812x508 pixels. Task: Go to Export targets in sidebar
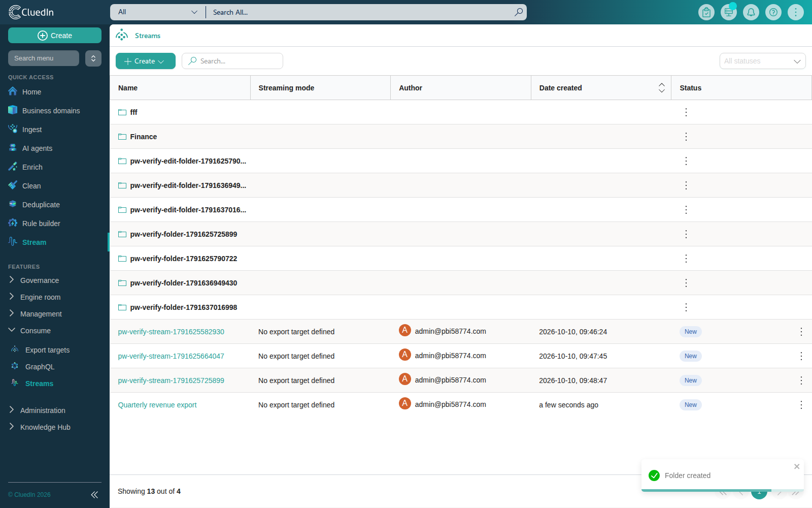47,350
